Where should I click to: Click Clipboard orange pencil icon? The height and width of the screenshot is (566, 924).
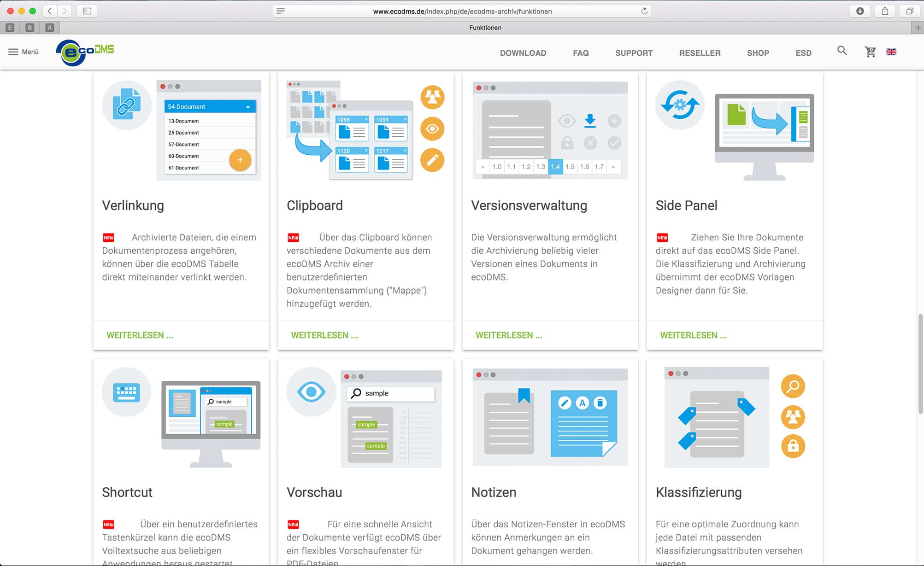pos(432,160)
